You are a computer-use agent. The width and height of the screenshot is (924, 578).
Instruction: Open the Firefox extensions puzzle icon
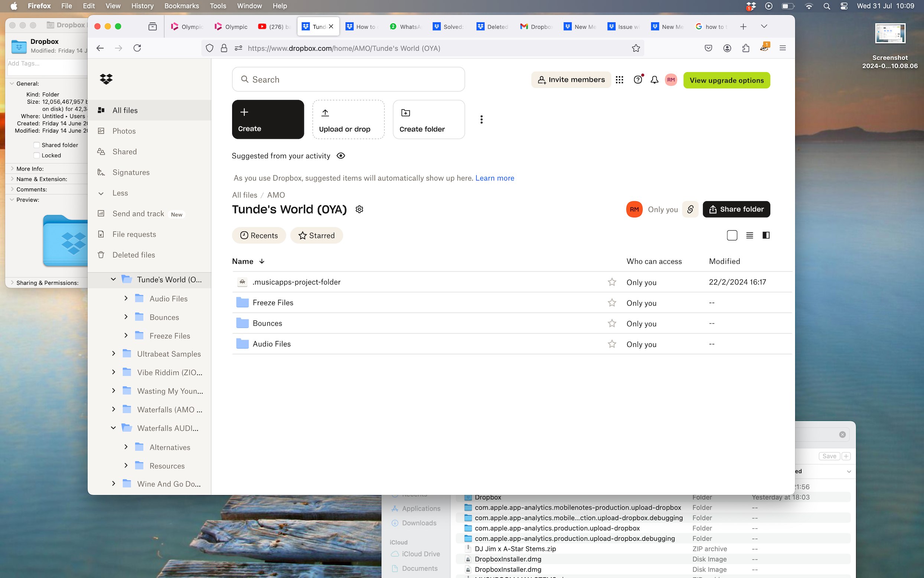tap(745, 48)
